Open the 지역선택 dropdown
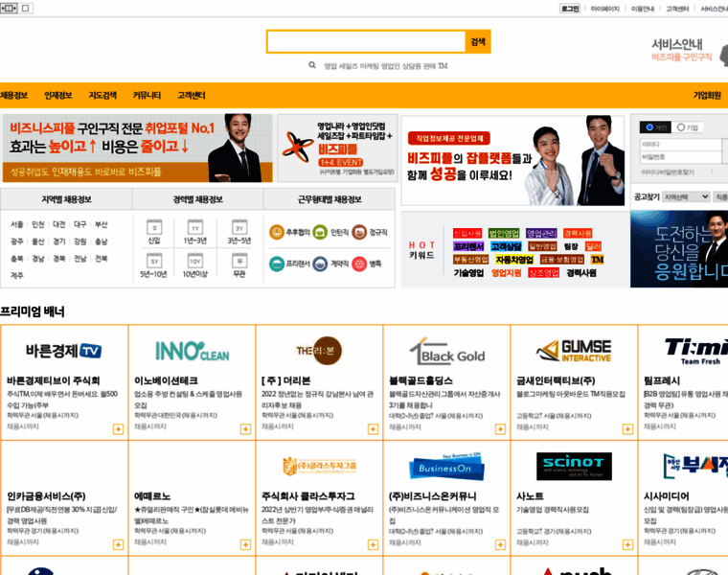 [686, 196]
